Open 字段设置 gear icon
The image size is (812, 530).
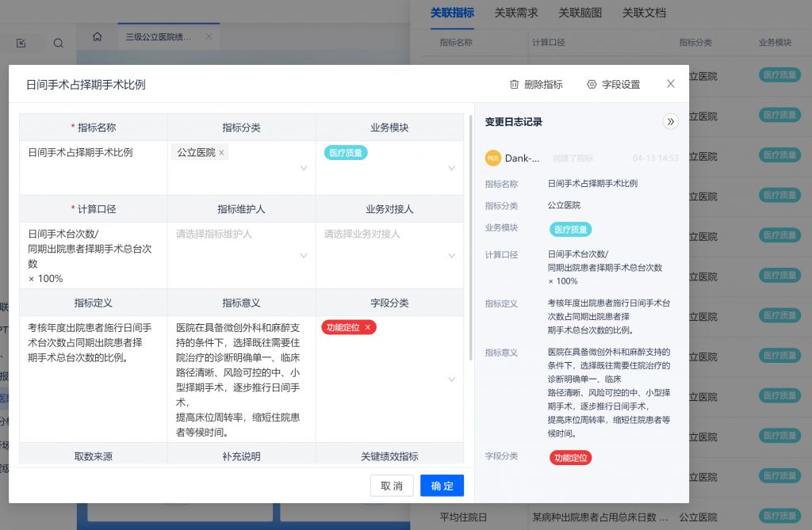pos(592,84)
